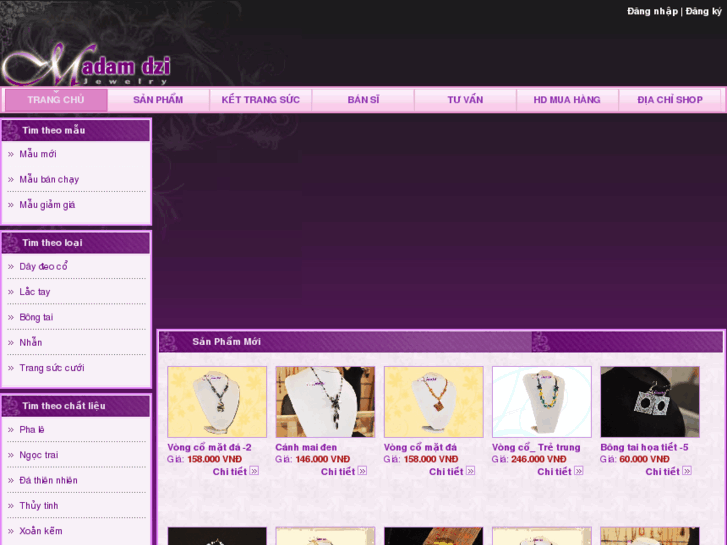Open thumbnail of Vòng cổ_ Trẻ trung

pyautogui.click(x=542, y=402)
